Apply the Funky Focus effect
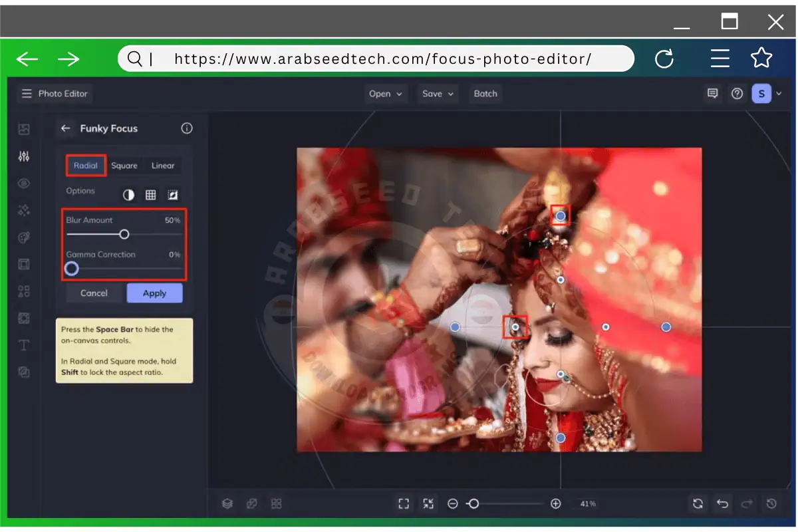Image resolution: width=798 pixels, height=532 pixels. tap(154, 293)
